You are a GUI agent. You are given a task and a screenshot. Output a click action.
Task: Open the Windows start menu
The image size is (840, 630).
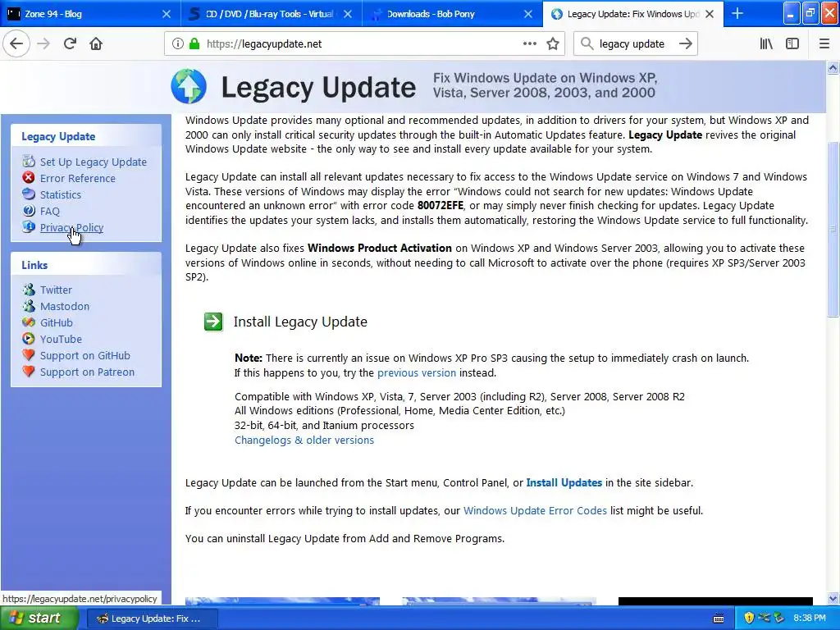click(39, 619)
